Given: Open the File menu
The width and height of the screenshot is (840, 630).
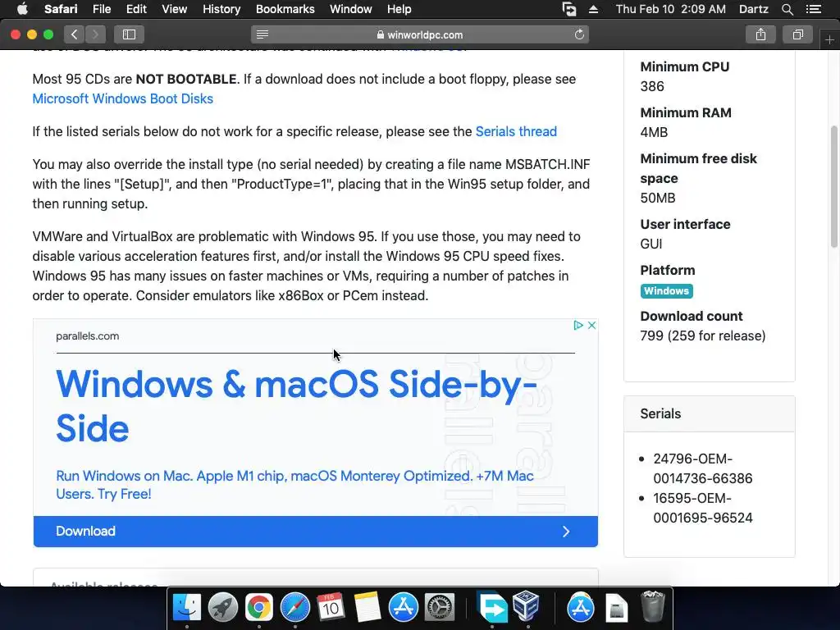Looking at the screenshot, I should click(x=101, y=9).
